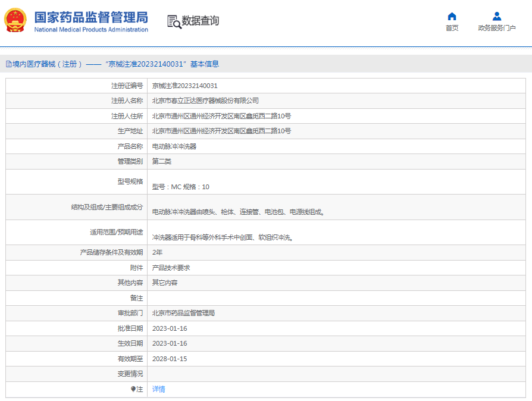Select intended use text 冲洗器适用于骨科等外科手术
Viewport: 532px width, 401px height.
click(x=223, y=237)
